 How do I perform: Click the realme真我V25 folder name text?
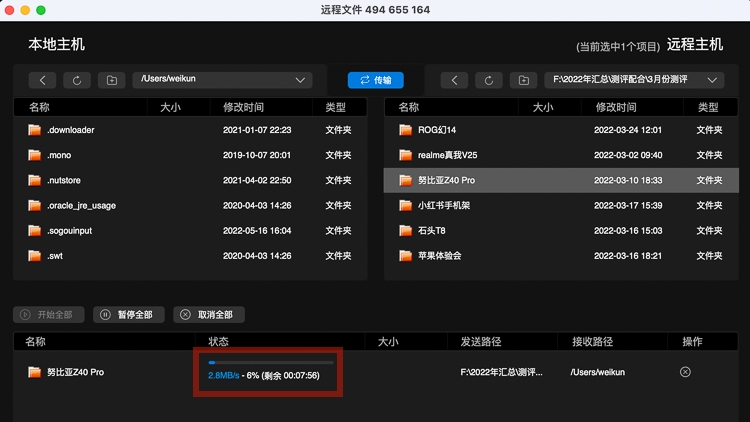(447, 155)
